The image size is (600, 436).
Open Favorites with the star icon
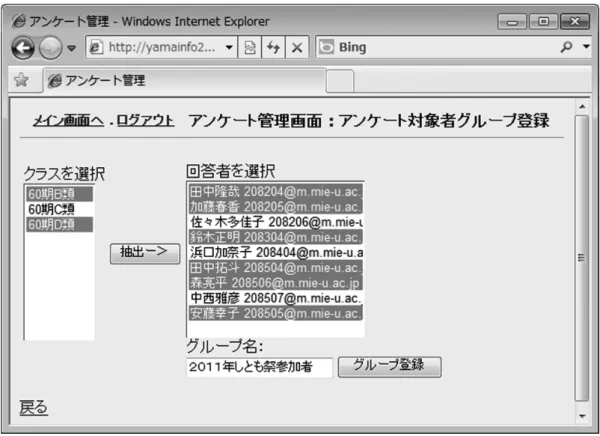[21, 80]
